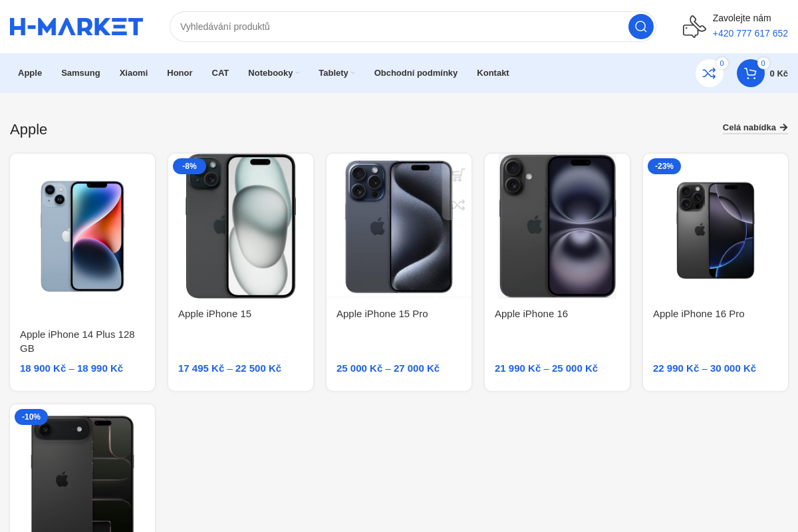Viewport: 798px width, 532px height.
Task: Click the iPhone 15 product image
Action: tap(241, 226)
